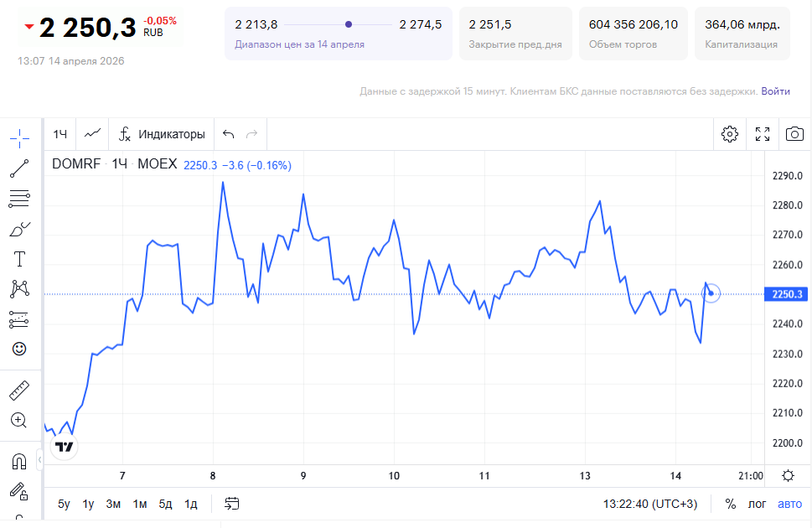Viewport: 812px width, 528px height.
Task: Activate the measure ruler tool
Action: [18, 390]
